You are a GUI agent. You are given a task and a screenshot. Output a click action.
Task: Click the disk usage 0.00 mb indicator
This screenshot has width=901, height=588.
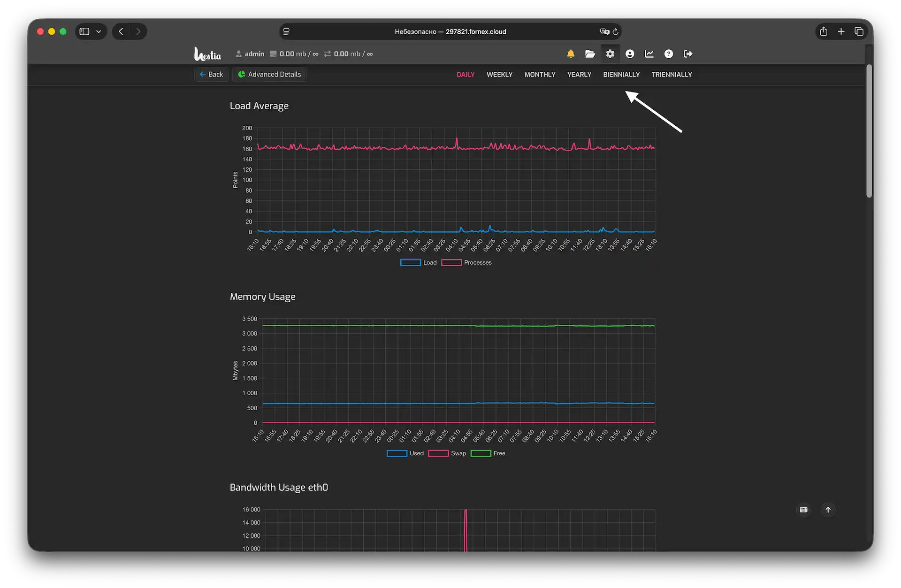(294, 54)
